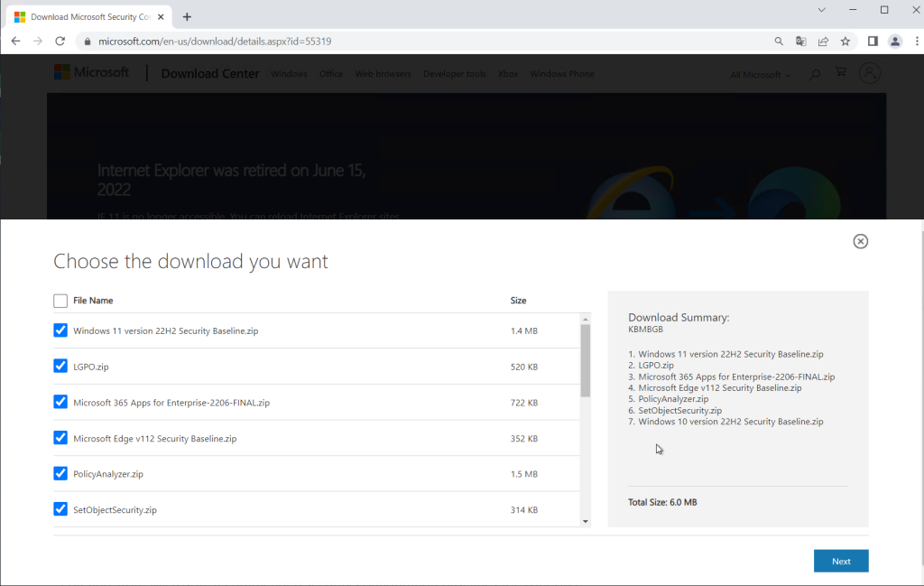Click the Internet Explorer was retired banner heading
The width and height of the screenshot is (924, 586).
pyautogui.click(x=232, y=180)
